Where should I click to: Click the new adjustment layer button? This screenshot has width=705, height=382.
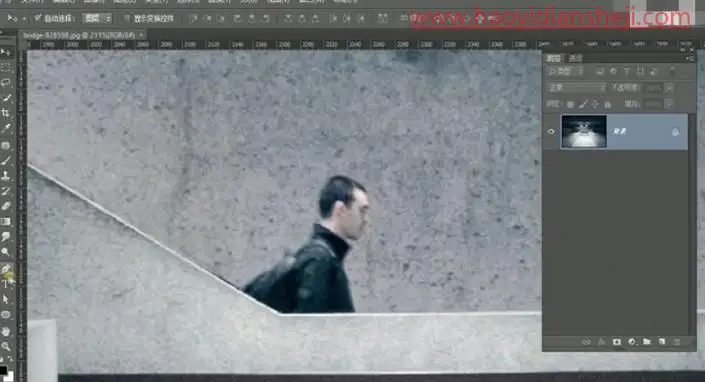[x=632, y=342]
